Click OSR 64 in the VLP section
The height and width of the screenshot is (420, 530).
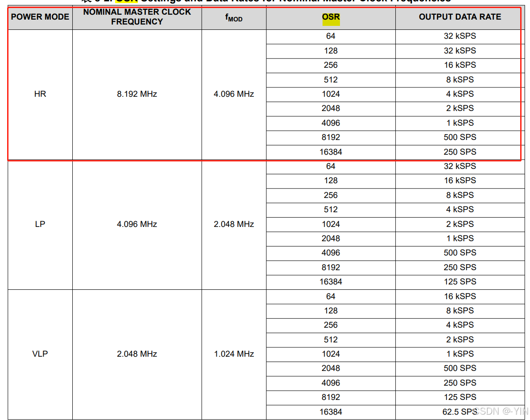pos(331,296)
